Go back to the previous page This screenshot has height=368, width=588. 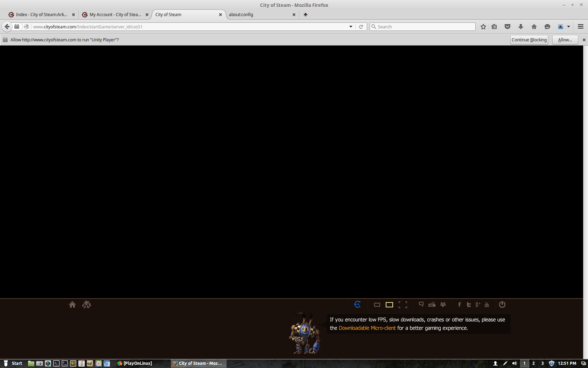tap(7, 27)
